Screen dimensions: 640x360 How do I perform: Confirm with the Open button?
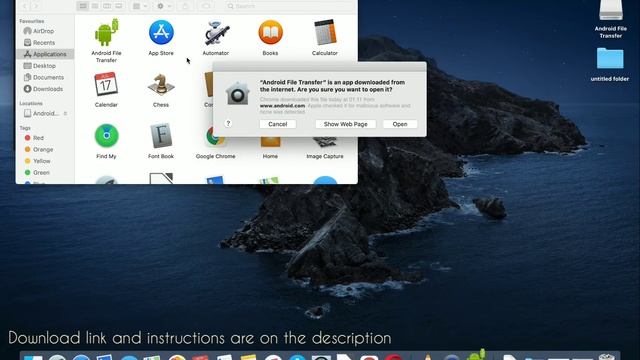coord(400,124)
